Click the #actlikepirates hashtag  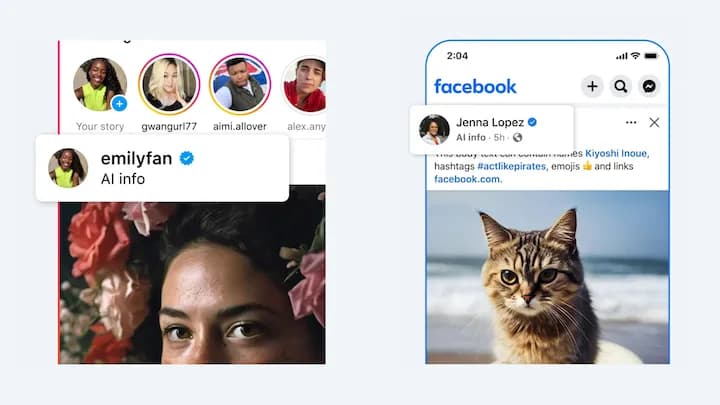512,166
